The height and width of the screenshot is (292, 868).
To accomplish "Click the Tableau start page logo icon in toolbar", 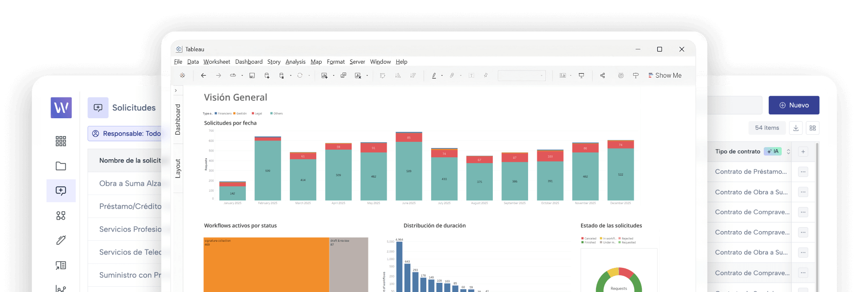I will (182, 75).
